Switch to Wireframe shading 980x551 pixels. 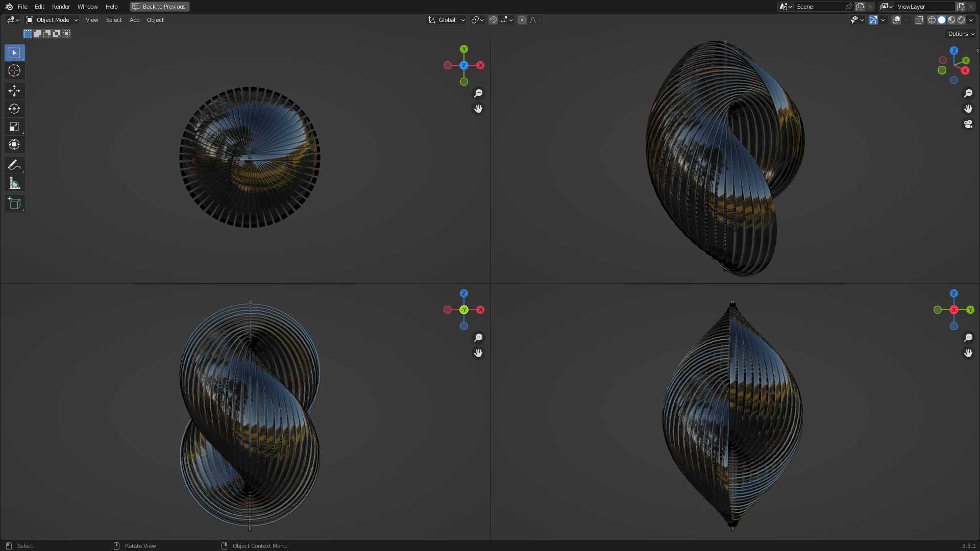pos(932,20)
